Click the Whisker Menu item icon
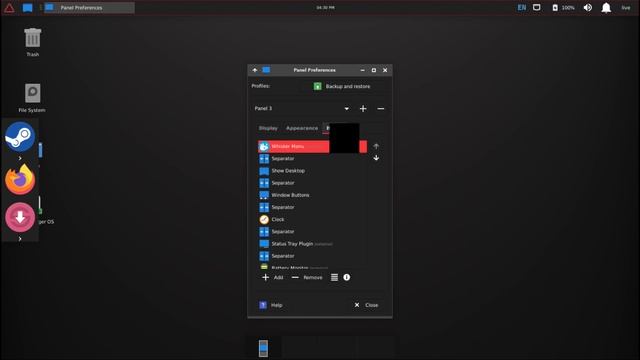The height and width of the screenshot is (360, 640). (x=264, y=146)
